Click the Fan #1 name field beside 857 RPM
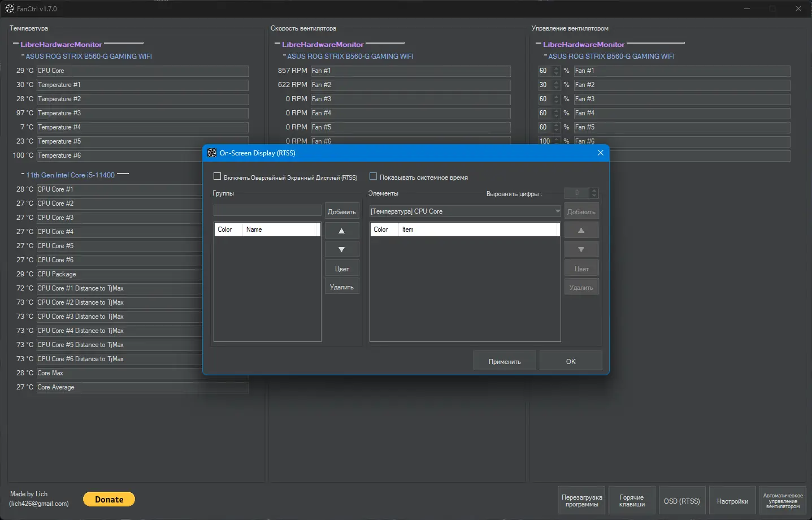Image resolution: width=812 pixels, height=520 pixels. (x=411, y=71)
